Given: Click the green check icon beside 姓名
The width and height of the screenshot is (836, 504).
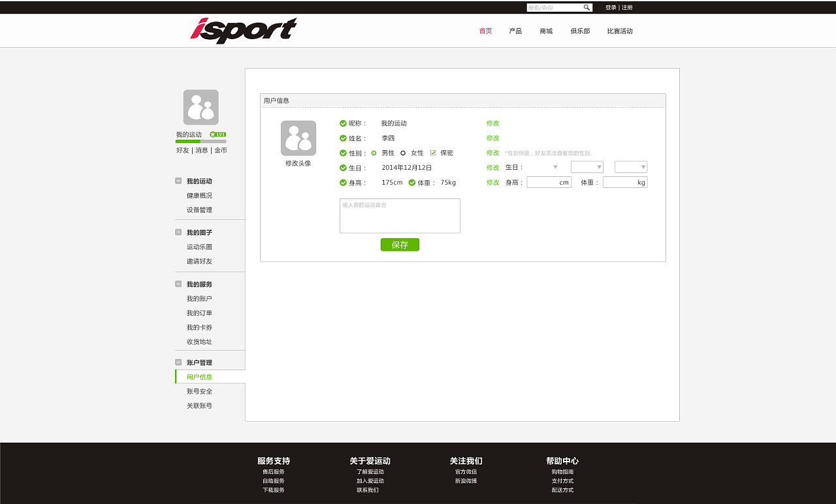Looking at the screenshot, I should pos(343,138).
